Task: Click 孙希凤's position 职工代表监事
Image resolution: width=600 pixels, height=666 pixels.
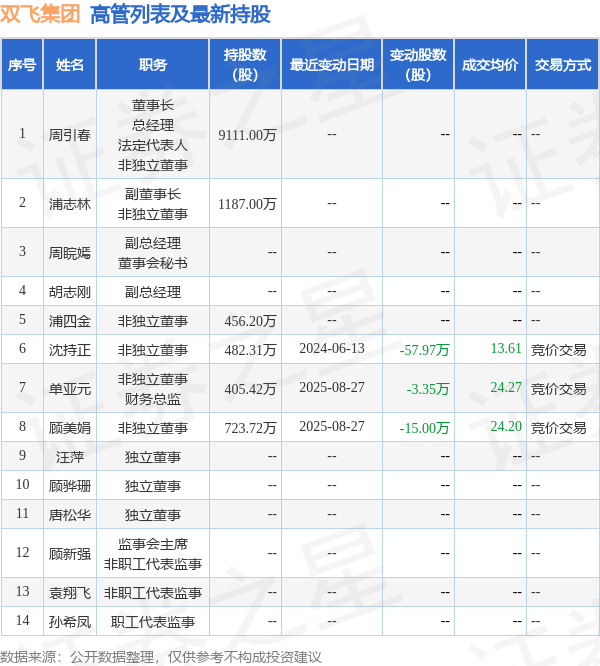Action: click(x=153, y=622)
